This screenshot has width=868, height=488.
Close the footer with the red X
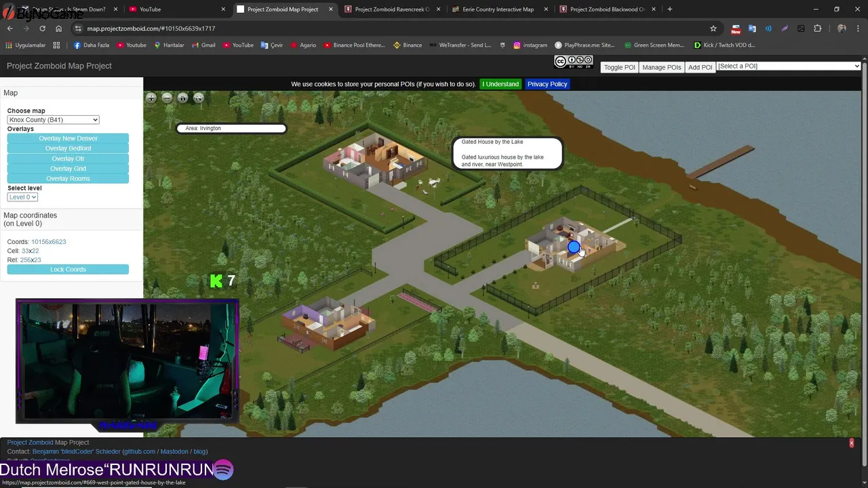coord(851,443)
